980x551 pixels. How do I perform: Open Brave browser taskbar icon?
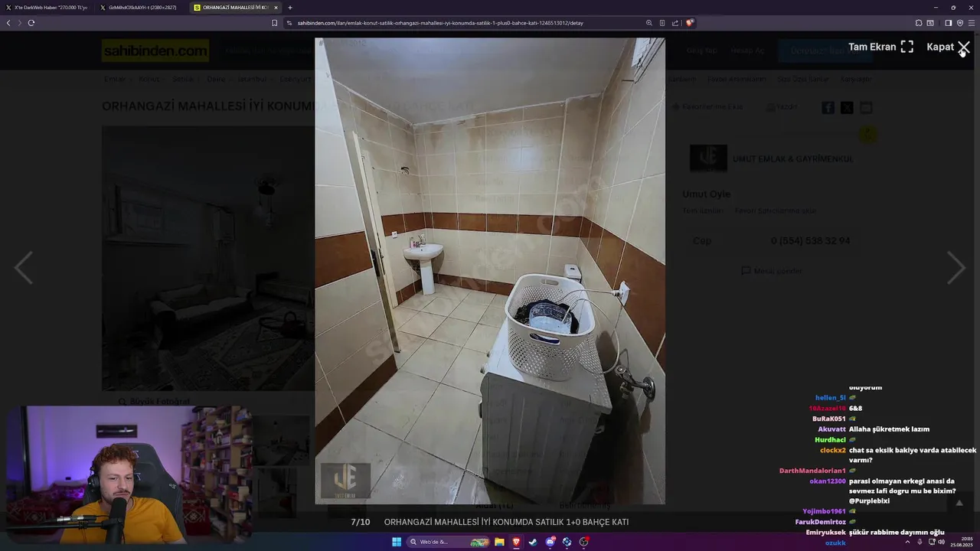pos(516,542)
